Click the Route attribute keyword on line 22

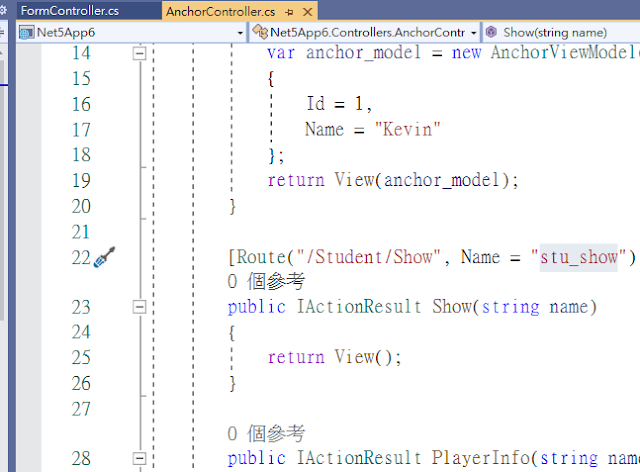click(x=261, y=257)
